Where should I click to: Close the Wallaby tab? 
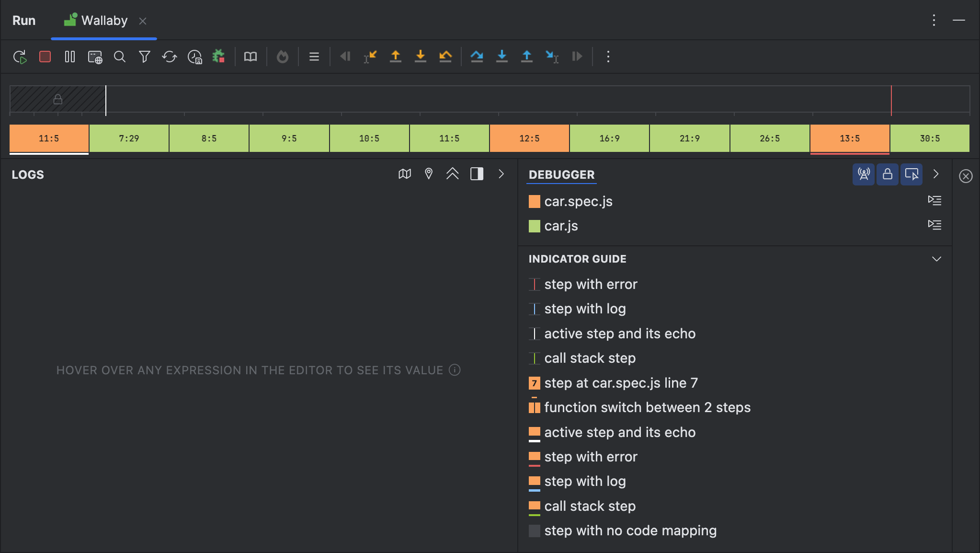143,21
